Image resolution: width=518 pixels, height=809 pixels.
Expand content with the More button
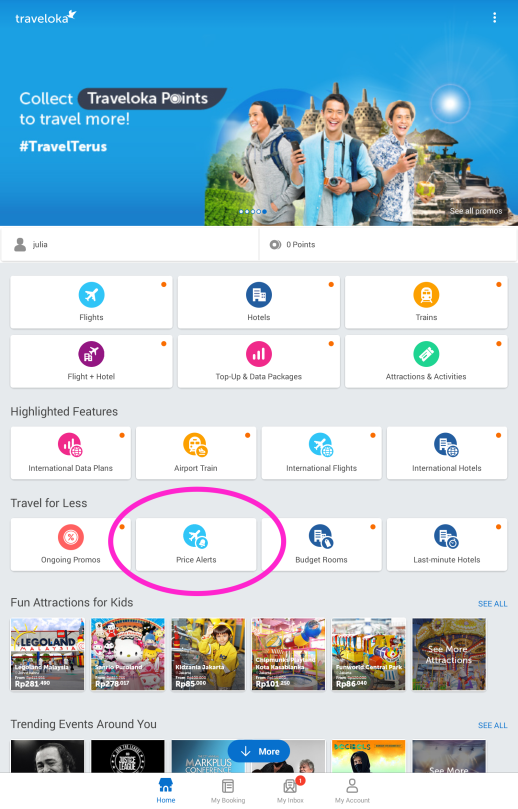(258, 751)
